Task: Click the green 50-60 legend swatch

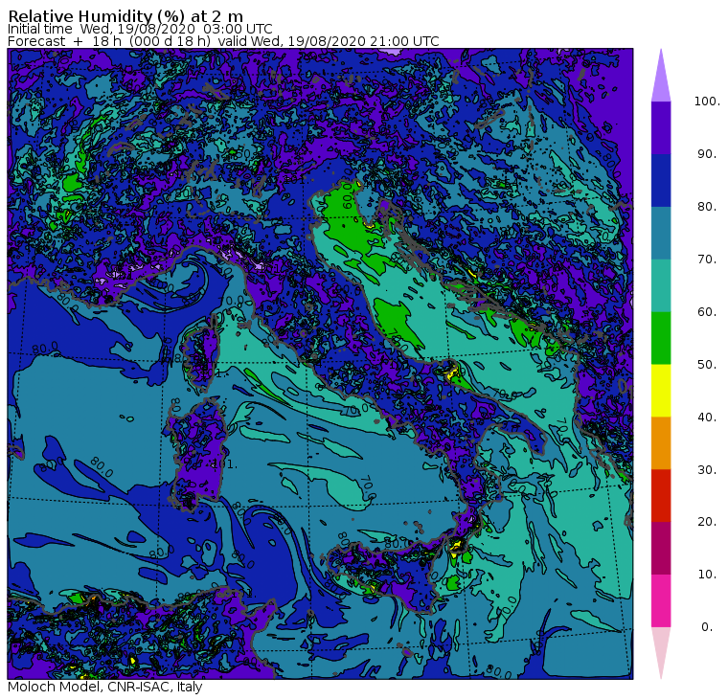Action: pyautogui.click(x=661, y=338)
